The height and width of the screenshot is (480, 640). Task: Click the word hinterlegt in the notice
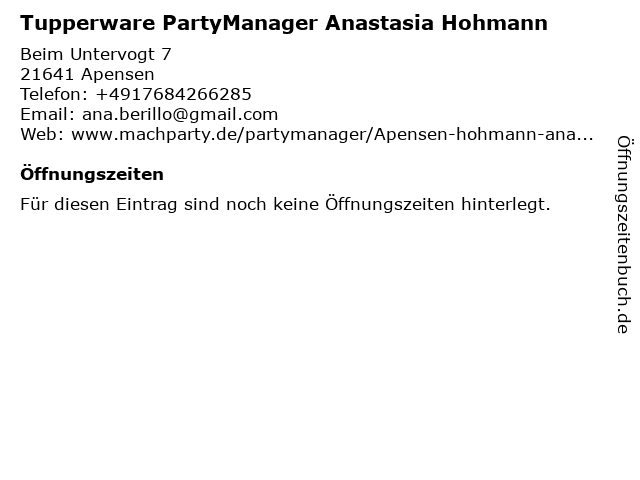pyautogui.click(x=506, y=204)
